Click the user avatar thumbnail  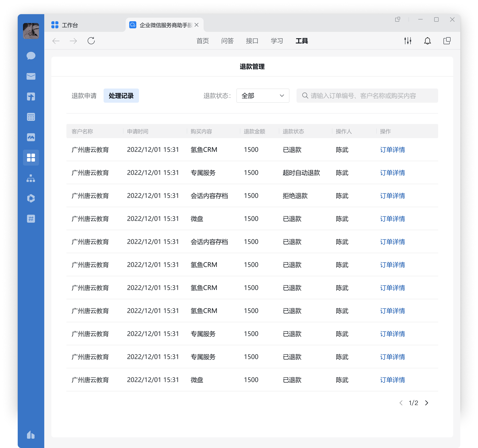[x=31, y=31]
